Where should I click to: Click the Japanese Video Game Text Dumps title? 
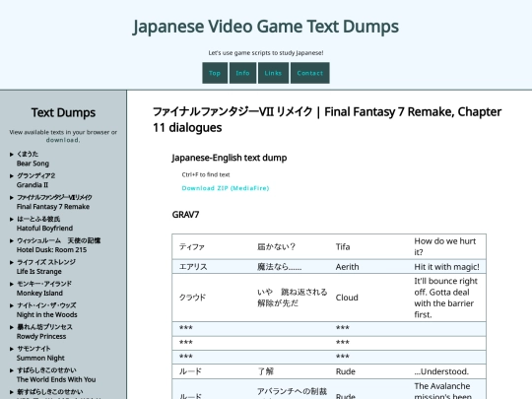click(266, 27)
